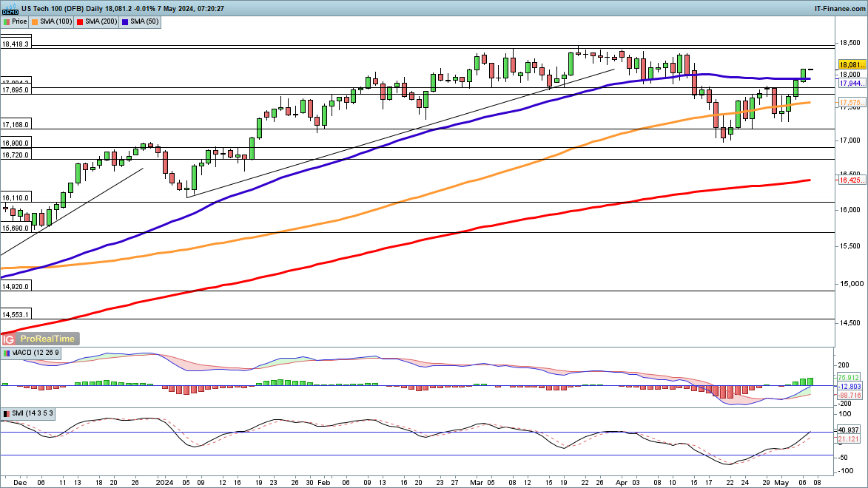Click the 2024 date axis label
The height and width of the screenshot is (488, 868).
point(164,483)
